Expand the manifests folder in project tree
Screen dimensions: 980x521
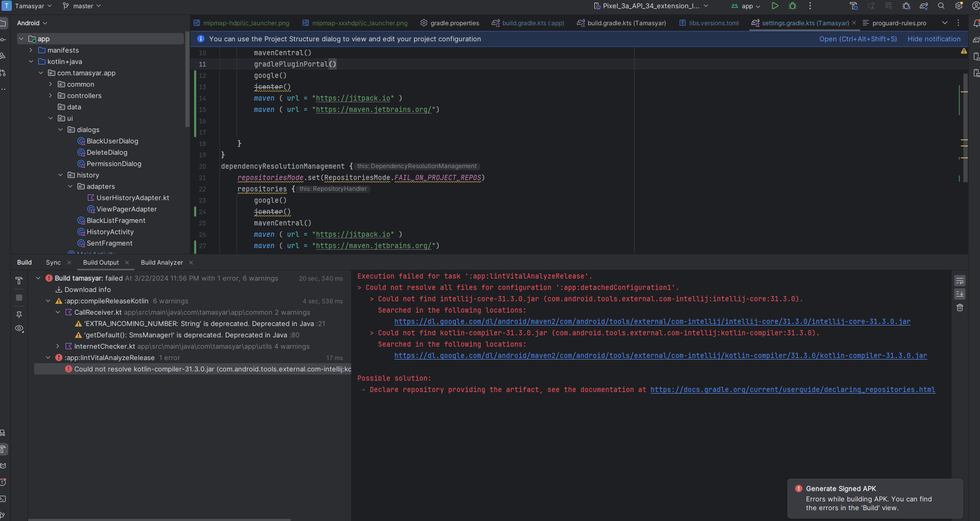(x=31, y=51)
